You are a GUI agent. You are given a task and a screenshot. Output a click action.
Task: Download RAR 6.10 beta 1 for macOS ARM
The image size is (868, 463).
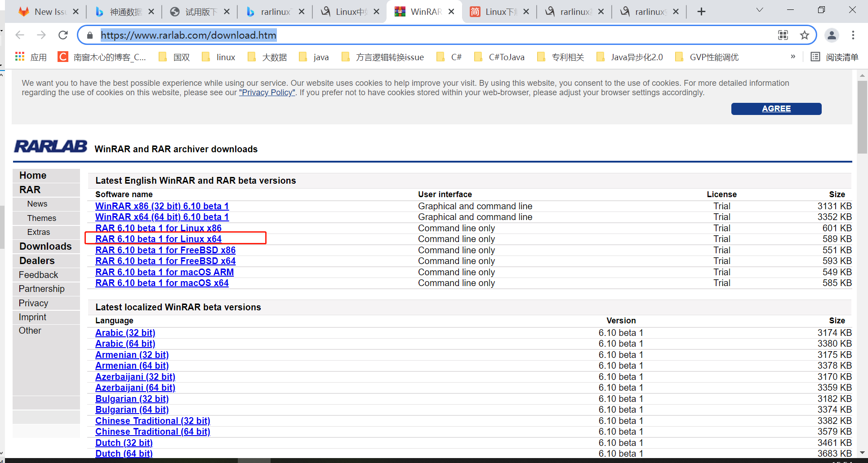click(165, 272)
